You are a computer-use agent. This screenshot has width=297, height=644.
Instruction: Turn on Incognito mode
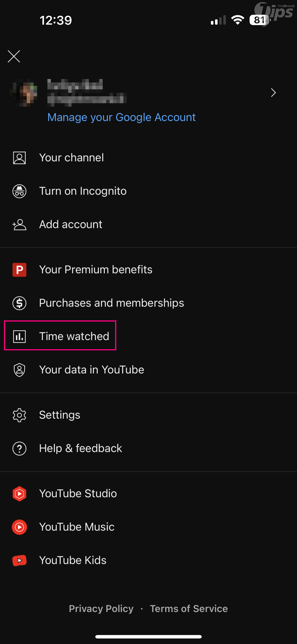(x=83, y=191)
